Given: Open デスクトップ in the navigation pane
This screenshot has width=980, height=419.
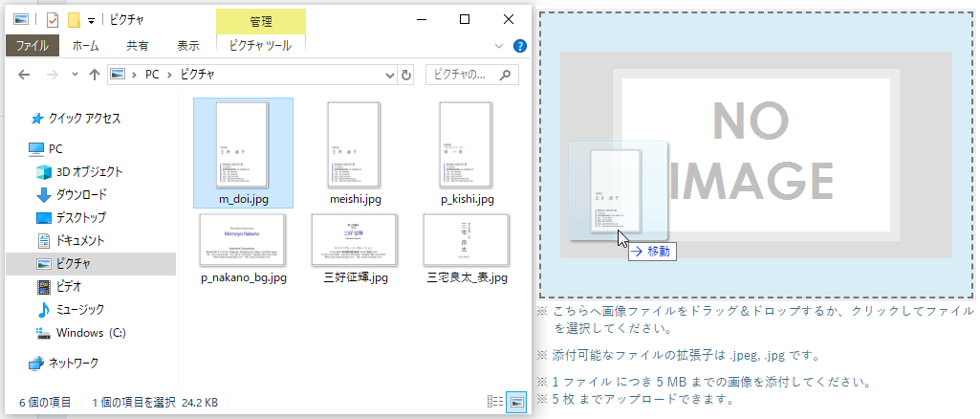Looking at the screenshot, I should click(x=72, y=217).
